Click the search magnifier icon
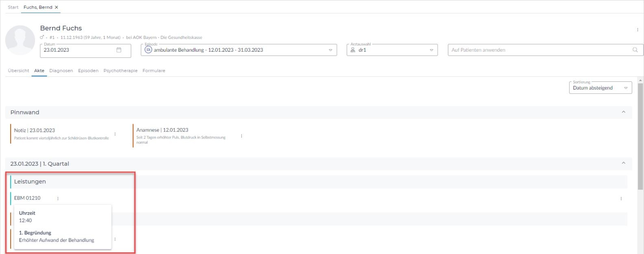The image size is (644, 254). pos(635,50)
